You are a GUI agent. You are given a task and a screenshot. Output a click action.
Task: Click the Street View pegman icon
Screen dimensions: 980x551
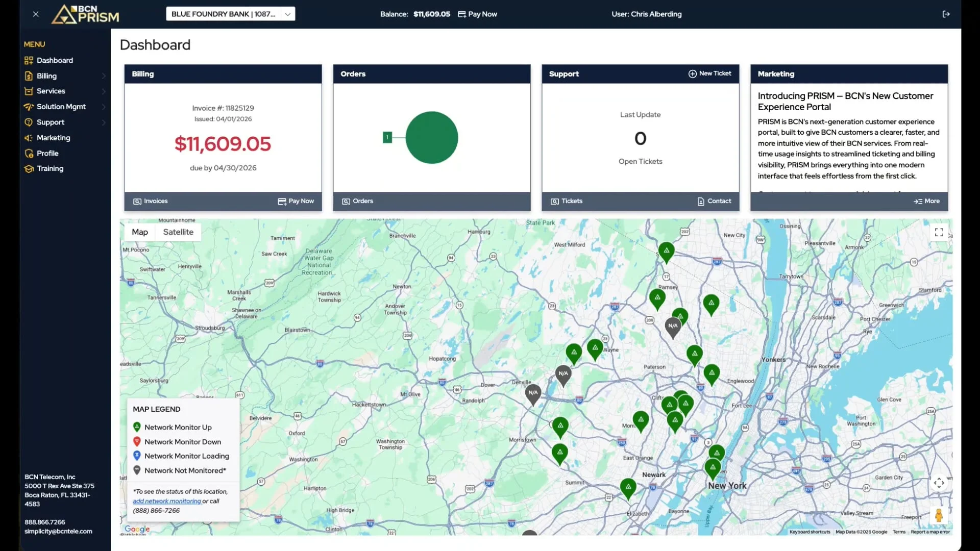(x=939, y=515)
